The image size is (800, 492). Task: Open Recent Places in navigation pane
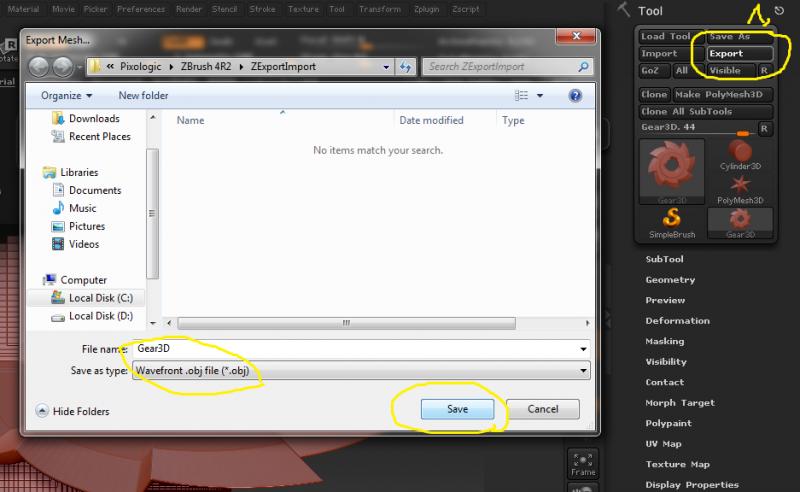(91, 136)
